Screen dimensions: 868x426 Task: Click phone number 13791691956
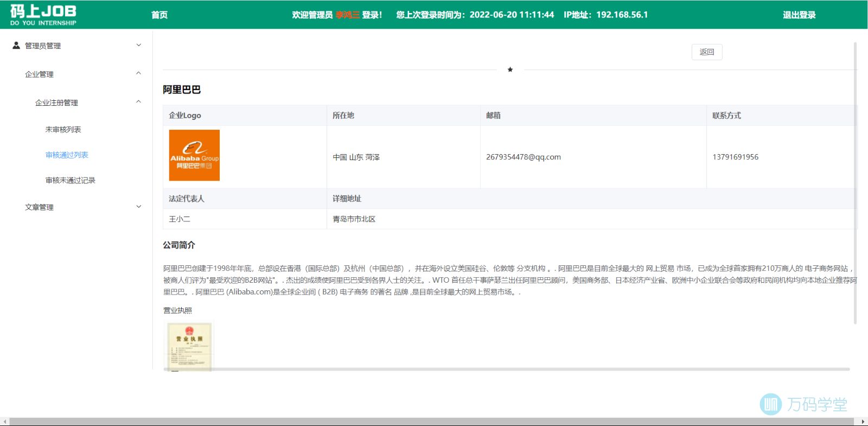pyautogui.click(x=736, y=157)
